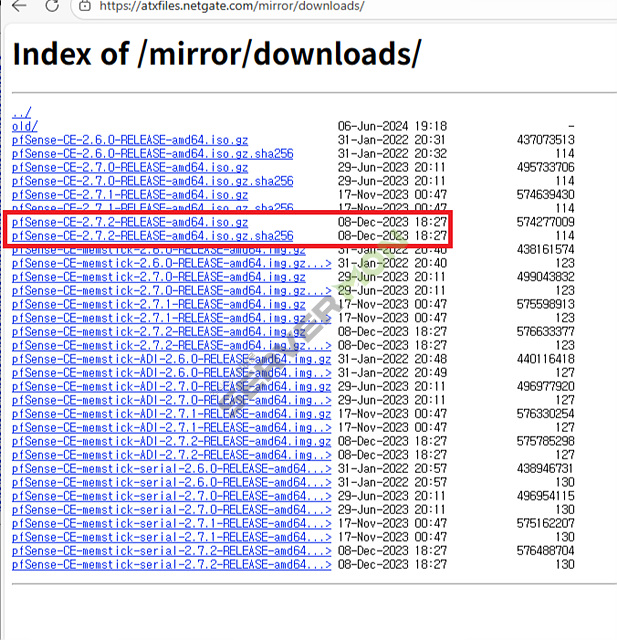Open truncated memstick-ADI-2.7.0 img...> link
The width and height of the screenshot is (617, 640).
pos(171,400)
